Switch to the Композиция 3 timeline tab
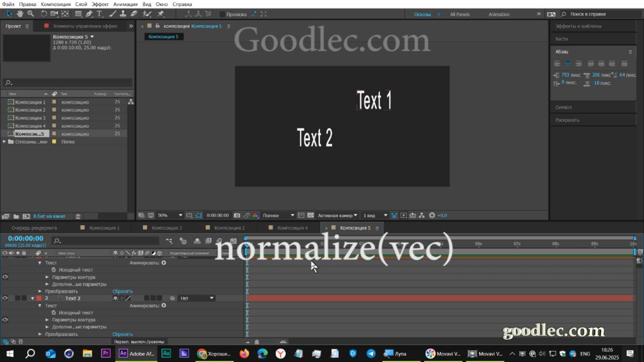 coord(166,228)
